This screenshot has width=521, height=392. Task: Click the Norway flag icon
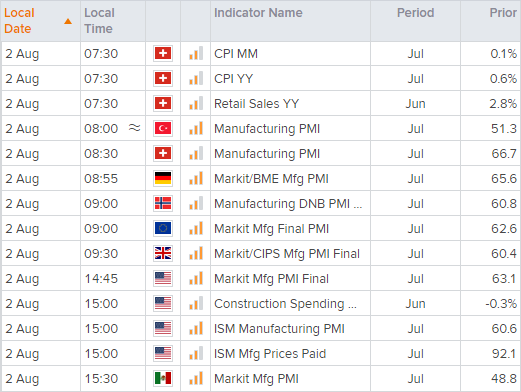point(163,203)
